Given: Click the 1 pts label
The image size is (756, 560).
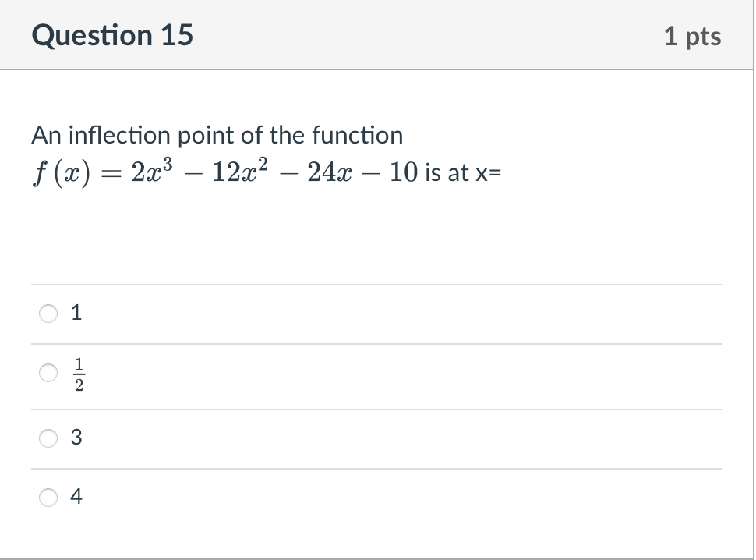Looking at the screenshot, I should (694, 35).
